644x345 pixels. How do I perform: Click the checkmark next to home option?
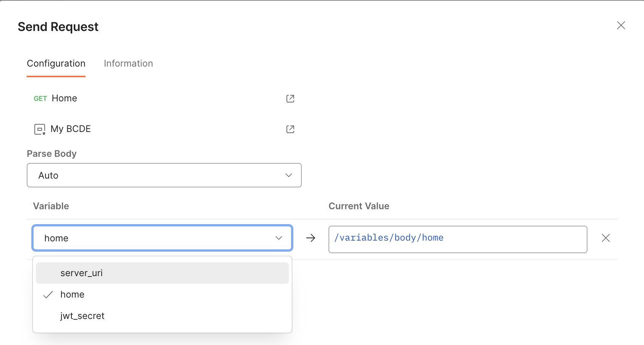coord(48,295)
